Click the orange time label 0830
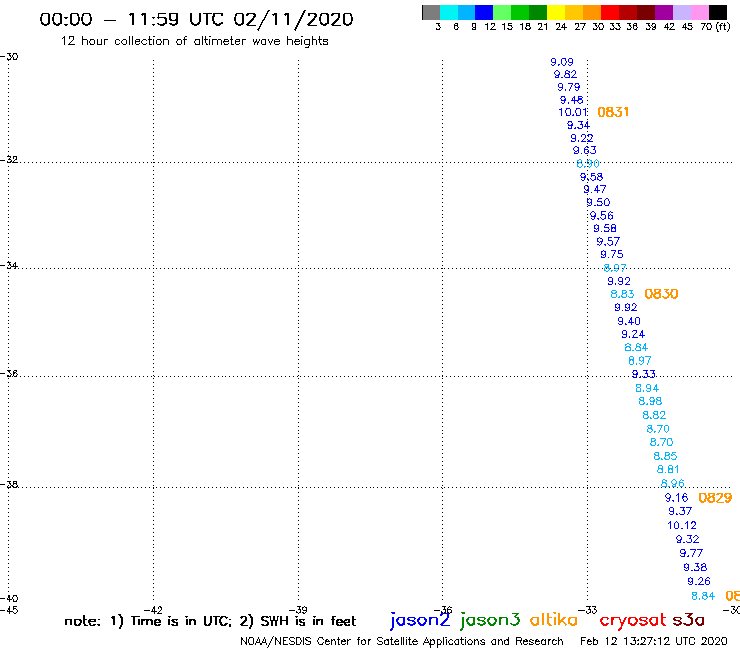This screenshot has height=650, width=740. [x=661, y=294]
